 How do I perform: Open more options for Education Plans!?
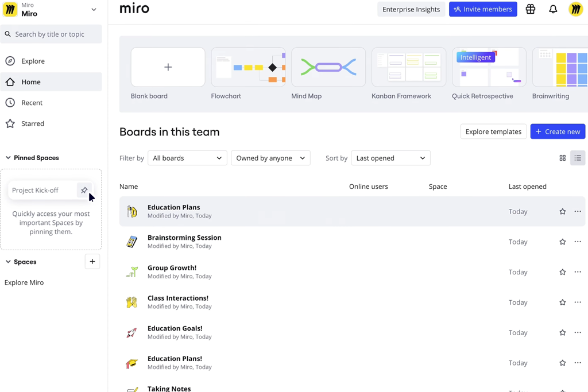(578, 363)
